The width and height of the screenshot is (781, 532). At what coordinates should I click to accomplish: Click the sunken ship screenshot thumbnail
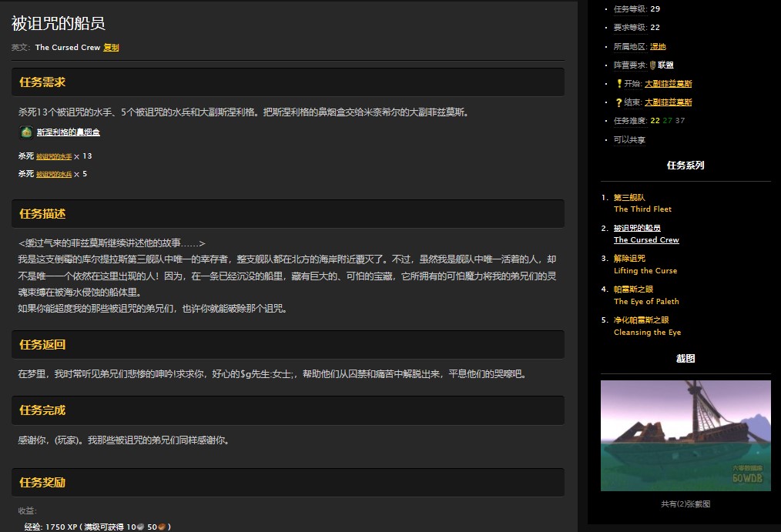pos(685,435)
